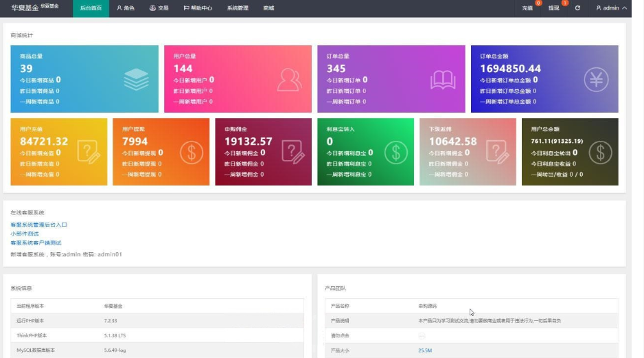The image size is (644, 358).
Task: Click the open book icon on 订单总量 card
Action: coord(443,80)
